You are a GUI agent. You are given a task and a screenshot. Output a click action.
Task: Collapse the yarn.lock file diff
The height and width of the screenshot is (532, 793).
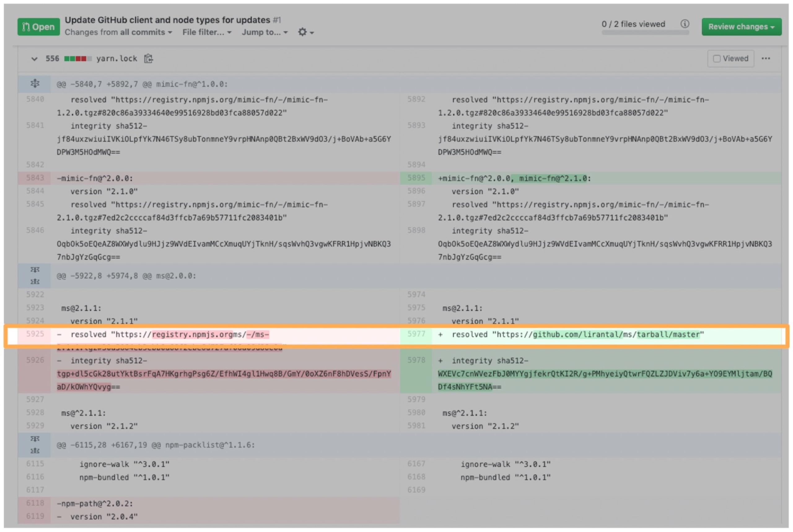tap(34, 59)
